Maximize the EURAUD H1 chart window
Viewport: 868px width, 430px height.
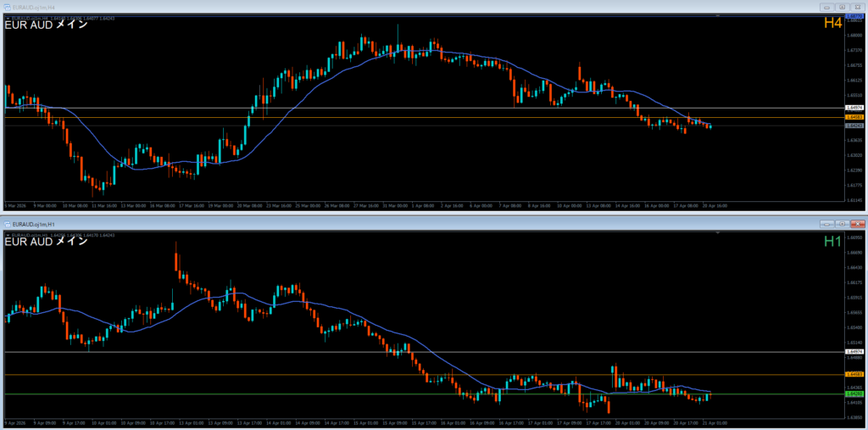[x=843, y=224]
